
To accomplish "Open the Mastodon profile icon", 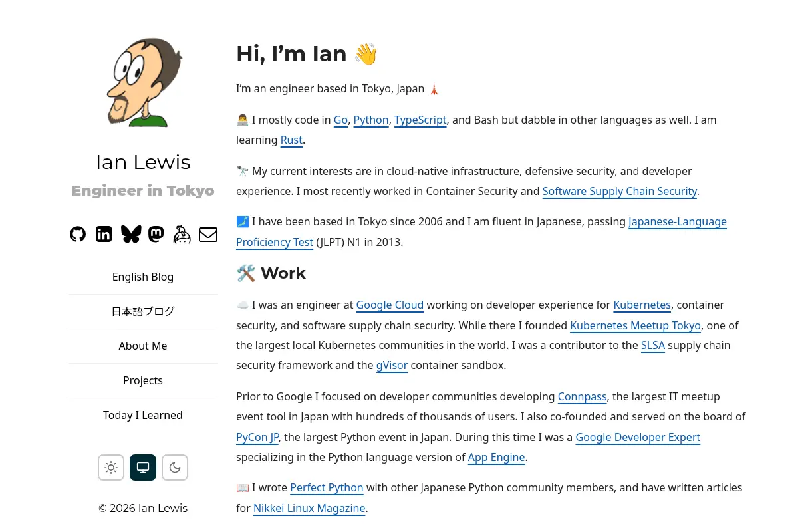I will click(x=156, y=234).
